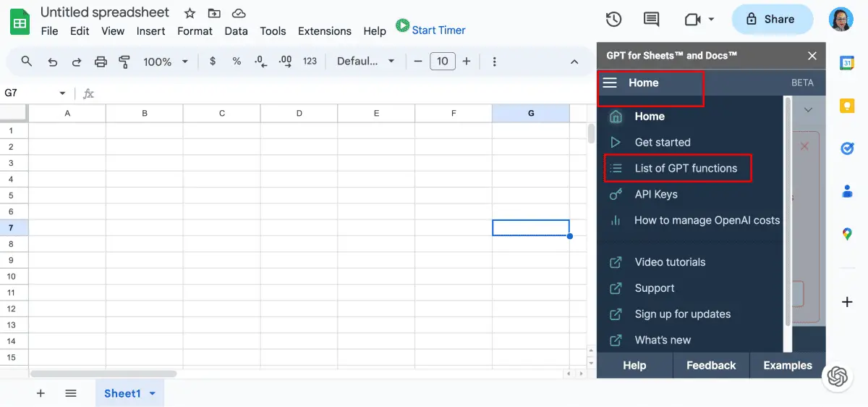The image size is (868, 407).
Task: Click the Examples button
Action: click(x=788, y=366)
